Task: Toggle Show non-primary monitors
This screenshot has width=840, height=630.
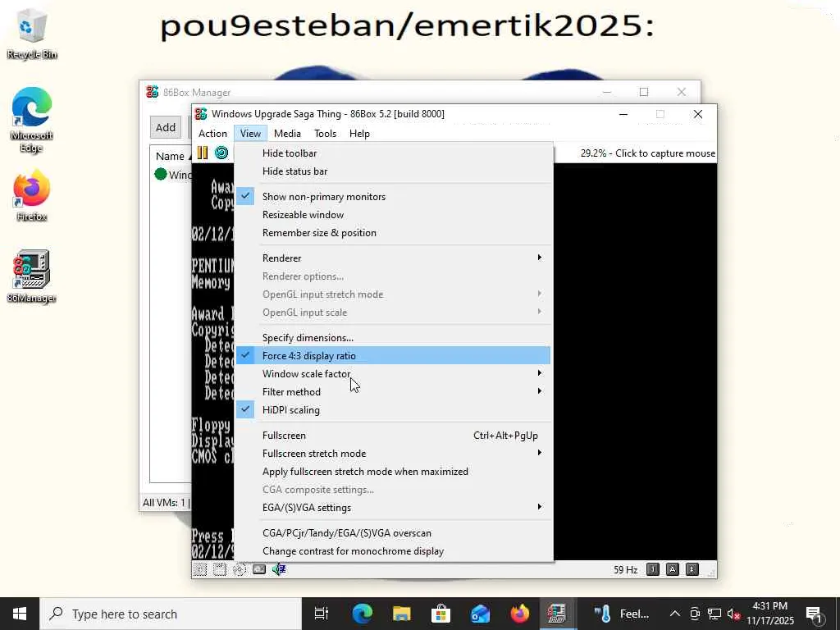Action: (x=394, y=197)
